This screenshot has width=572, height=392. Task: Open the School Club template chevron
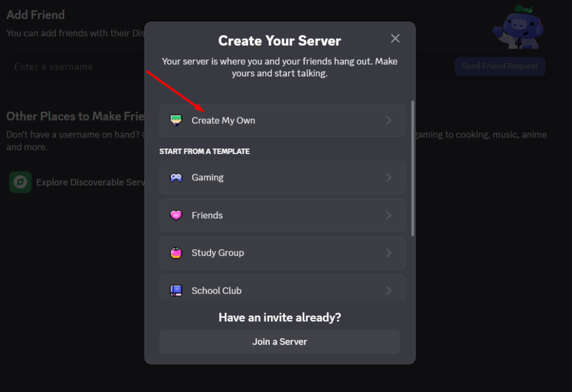tap(389, 290)
